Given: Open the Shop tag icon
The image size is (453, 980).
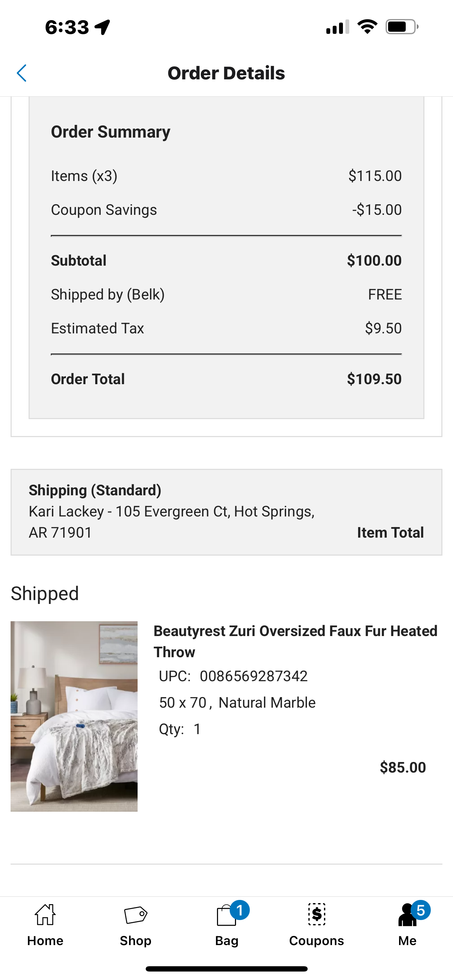Looking at the screenshot, I should pyautogui.click(x=136, y=915).
